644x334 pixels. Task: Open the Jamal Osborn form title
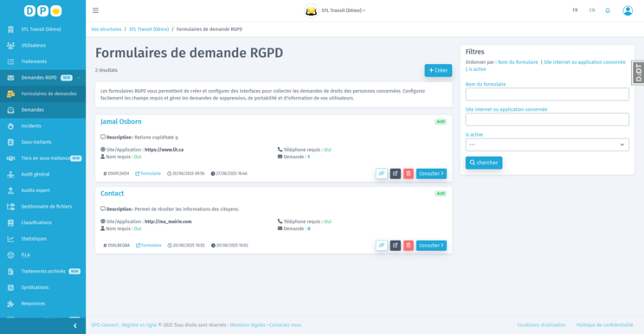[121, 121]
